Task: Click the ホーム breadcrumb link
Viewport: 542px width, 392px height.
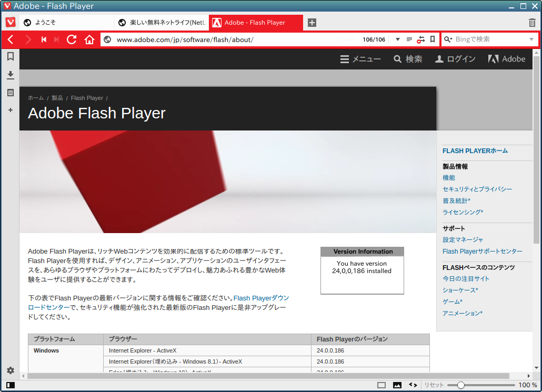Action: pos(36,98)
